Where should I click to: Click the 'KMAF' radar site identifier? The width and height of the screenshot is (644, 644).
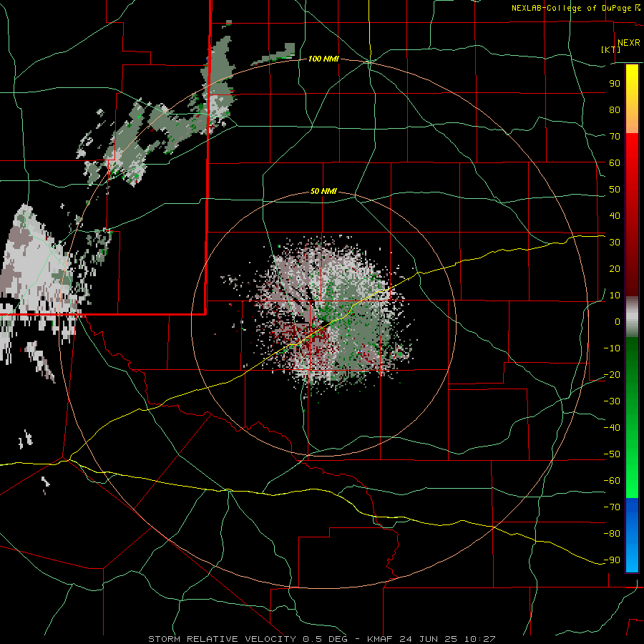coord(379,639)
